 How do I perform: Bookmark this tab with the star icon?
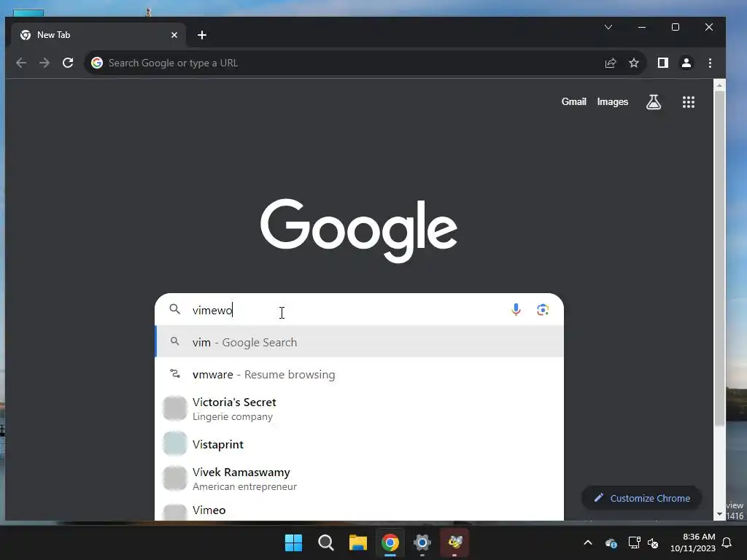pyautogui.click(x=634, y=63)
